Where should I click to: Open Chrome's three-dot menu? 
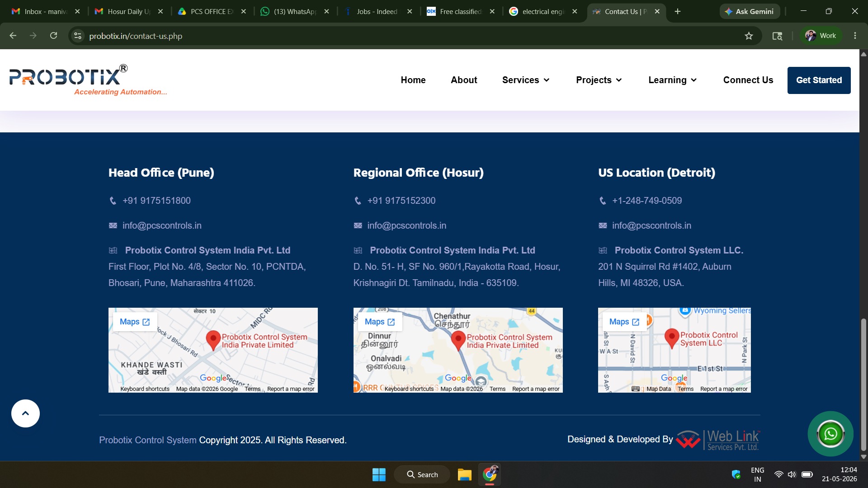(855, 36)
